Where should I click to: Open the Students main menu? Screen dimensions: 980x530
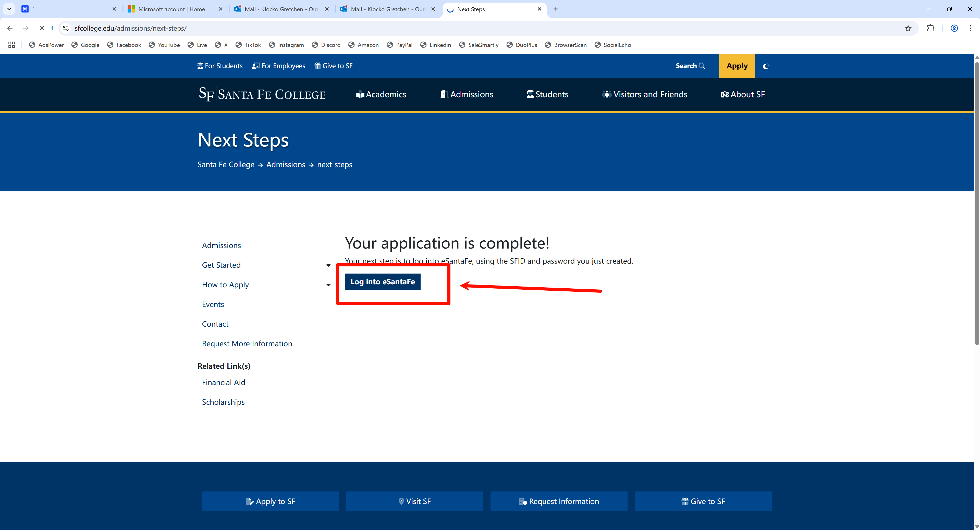point(547,94)
